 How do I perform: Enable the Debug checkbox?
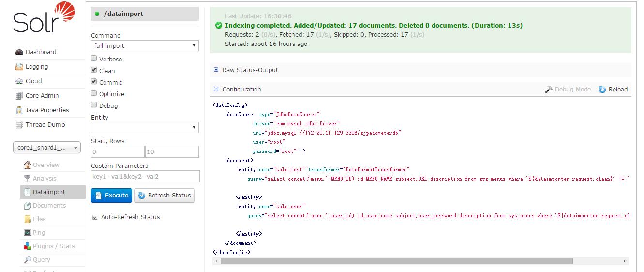[94, 105]
